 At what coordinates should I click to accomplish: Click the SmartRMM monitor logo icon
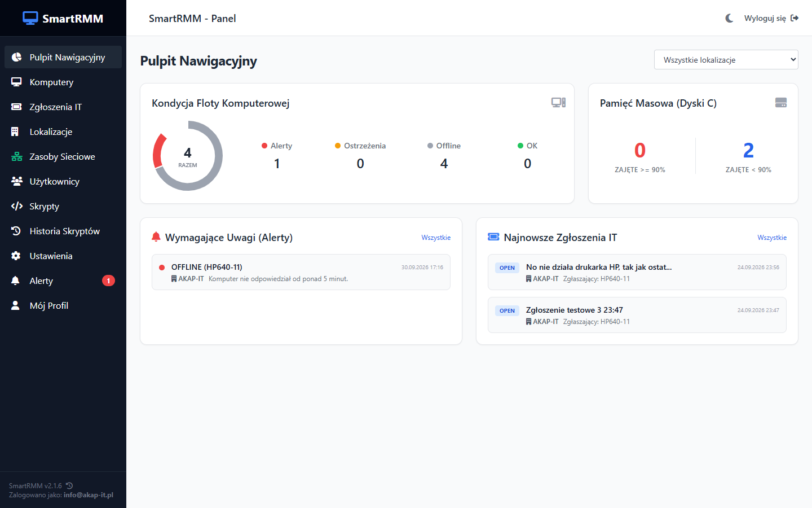click(x=30, y=18)
